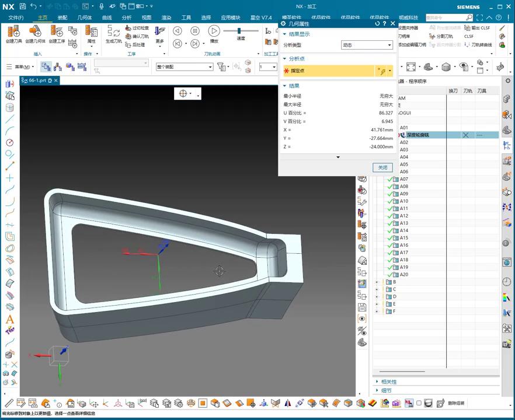The width and height of the screenshot is (515, 420).
Task: Open the File (文件) menu
Action: pyautogui.click(x=16, y=17)
